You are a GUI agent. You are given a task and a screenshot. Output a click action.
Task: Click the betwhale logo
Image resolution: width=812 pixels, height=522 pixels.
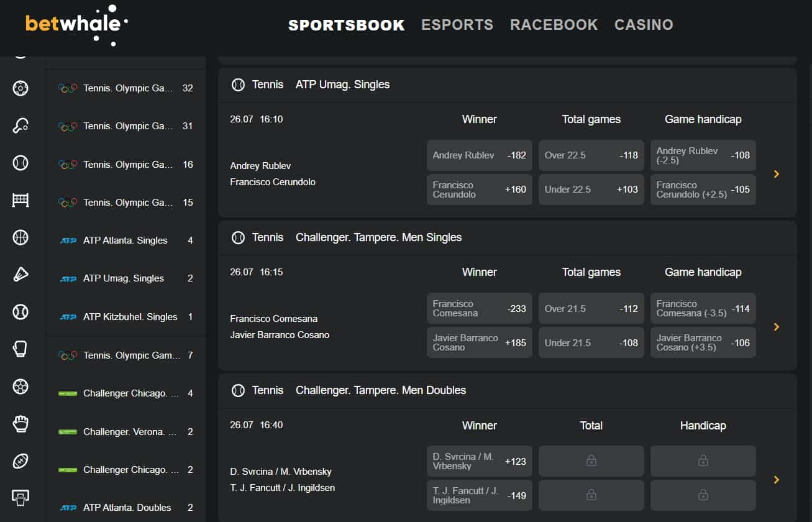tap(76, 25)
